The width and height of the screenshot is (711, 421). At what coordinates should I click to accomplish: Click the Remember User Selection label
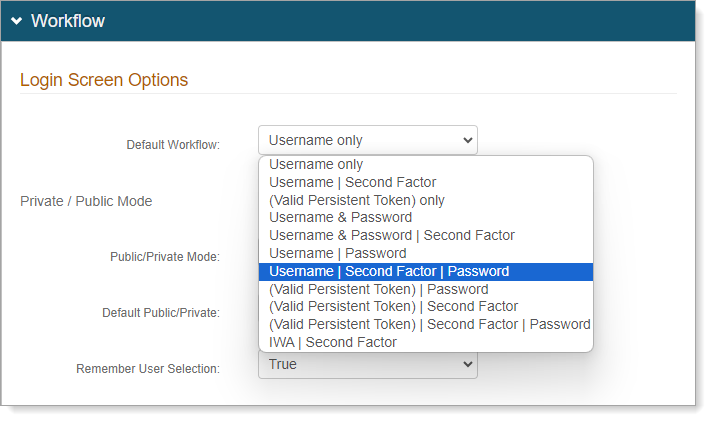click(148, 369)
